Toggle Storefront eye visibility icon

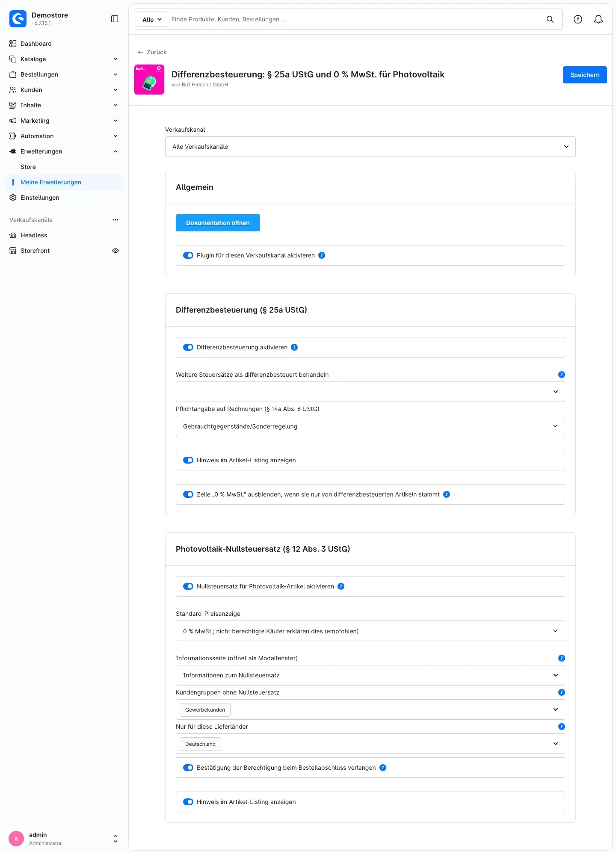115,251
